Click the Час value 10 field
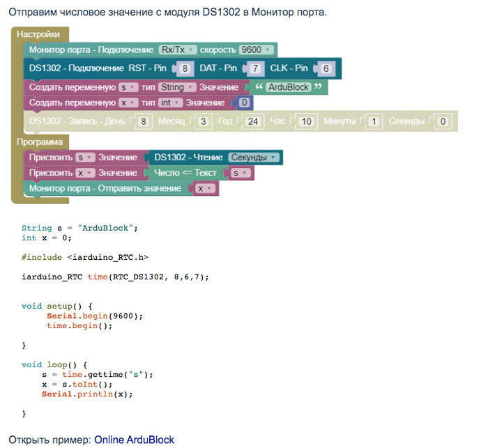 [x=306, y=121]
